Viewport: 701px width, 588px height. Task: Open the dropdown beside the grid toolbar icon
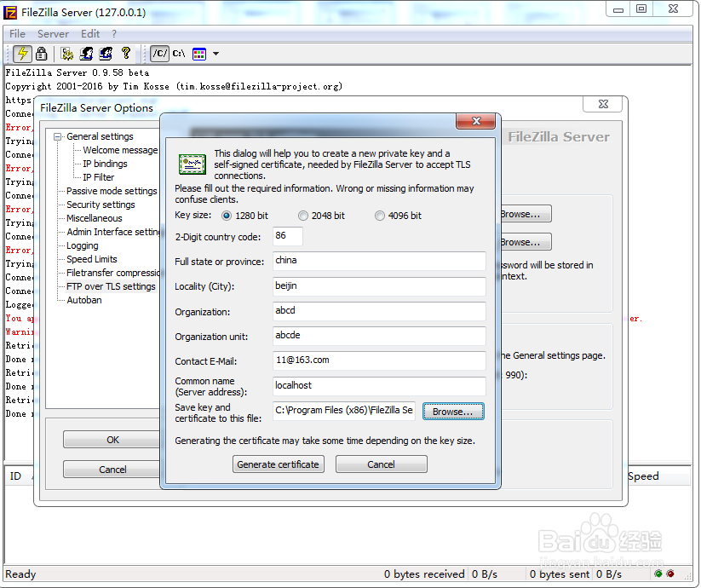coord(215,53)
